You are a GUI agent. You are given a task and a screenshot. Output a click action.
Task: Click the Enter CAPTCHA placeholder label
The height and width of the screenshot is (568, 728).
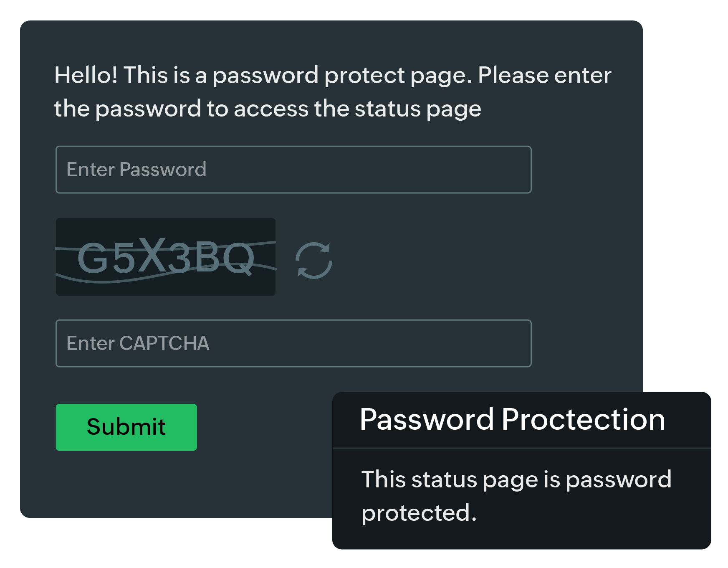click(139, 343)
